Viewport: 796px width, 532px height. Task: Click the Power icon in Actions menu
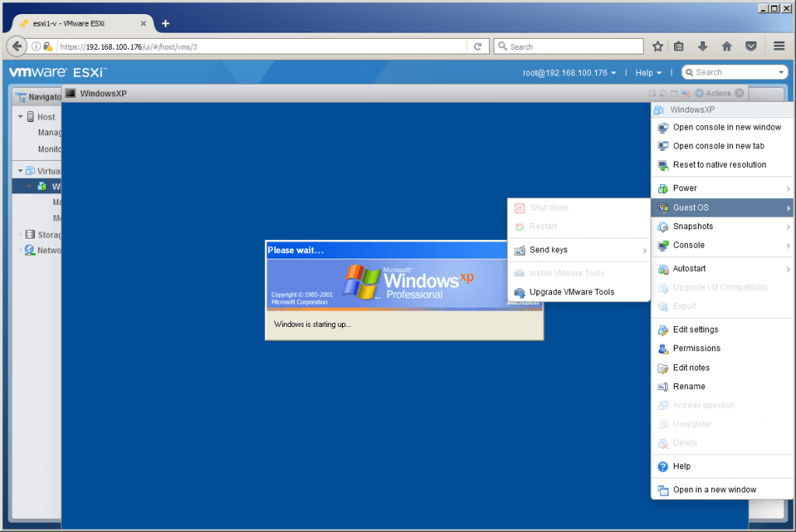663,189
